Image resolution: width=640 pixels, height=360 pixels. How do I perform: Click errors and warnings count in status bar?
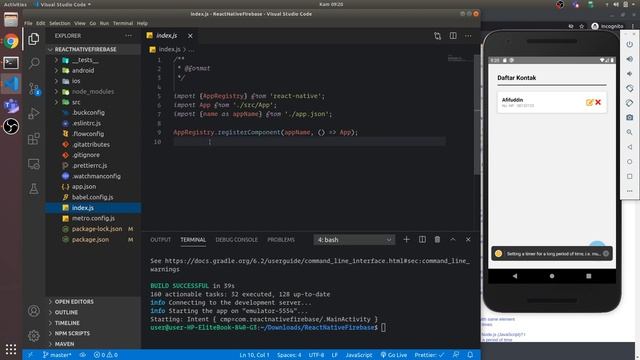coord(106,355)
